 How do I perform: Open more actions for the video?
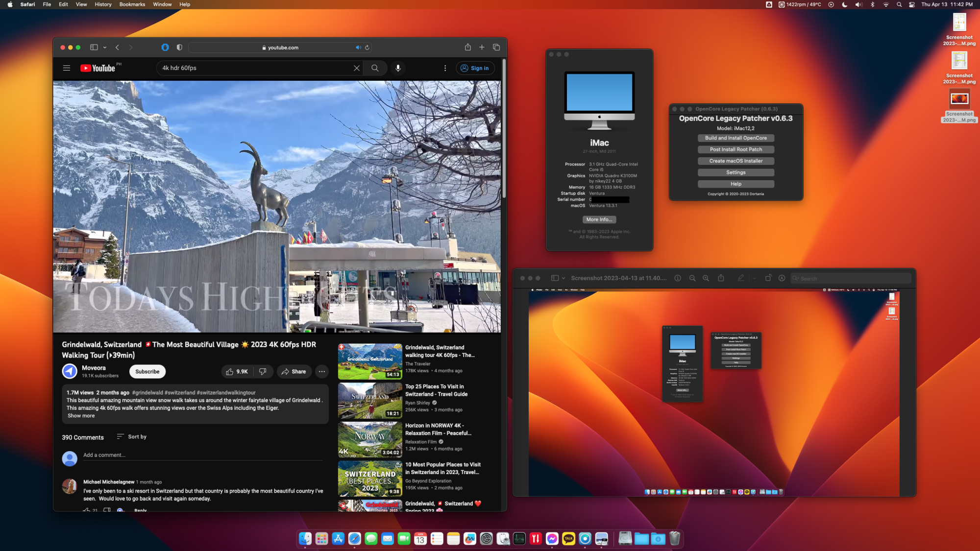point(322,372)
